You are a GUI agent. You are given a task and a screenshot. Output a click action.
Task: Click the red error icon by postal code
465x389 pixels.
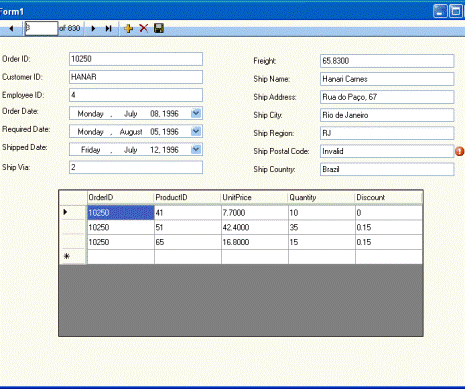459,151
